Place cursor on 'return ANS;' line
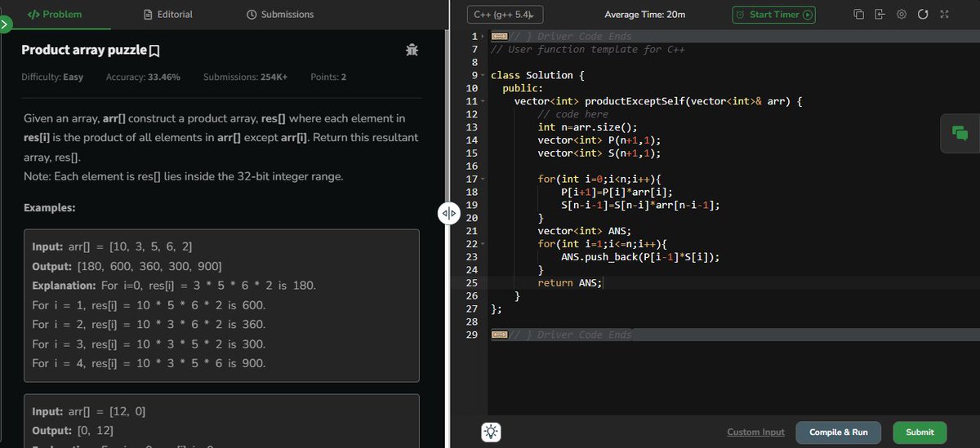The height and width of the screenshot is (448, 980). coord(570,283)
